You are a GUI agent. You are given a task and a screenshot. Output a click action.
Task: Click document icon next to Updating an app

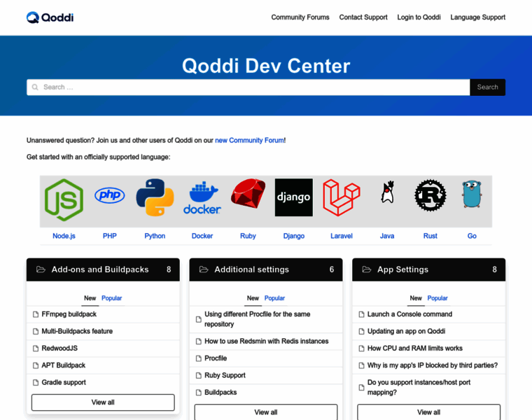click(x=361, y=332)
